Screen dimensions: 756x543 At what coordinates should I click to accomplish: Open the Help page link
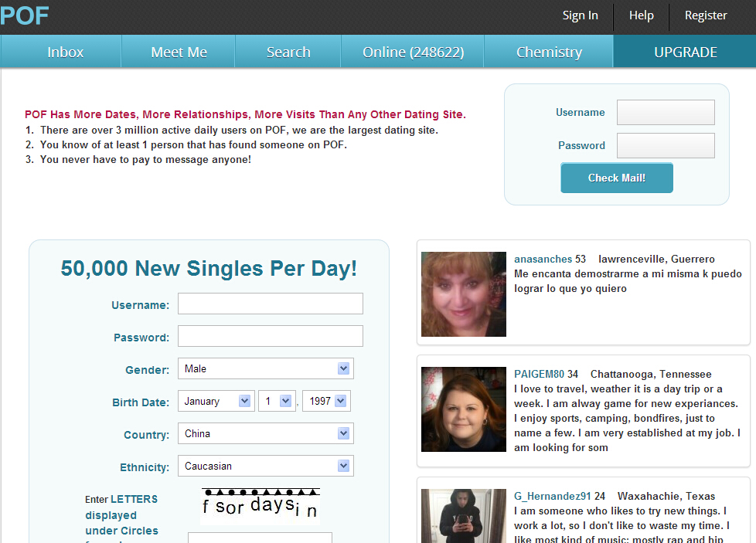pyautogui.click(x=642, y=15)
